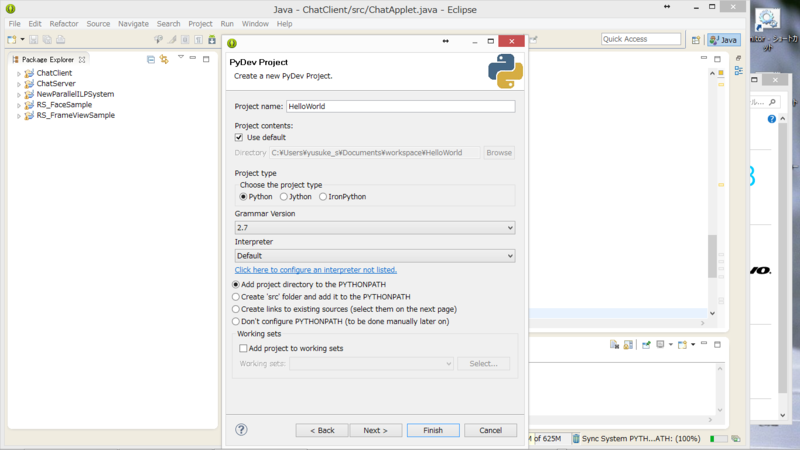The width and height of the screenshot is (800, 450).
Task: Uncheck the Use default checkbox
Action: (x=239, y=137)
